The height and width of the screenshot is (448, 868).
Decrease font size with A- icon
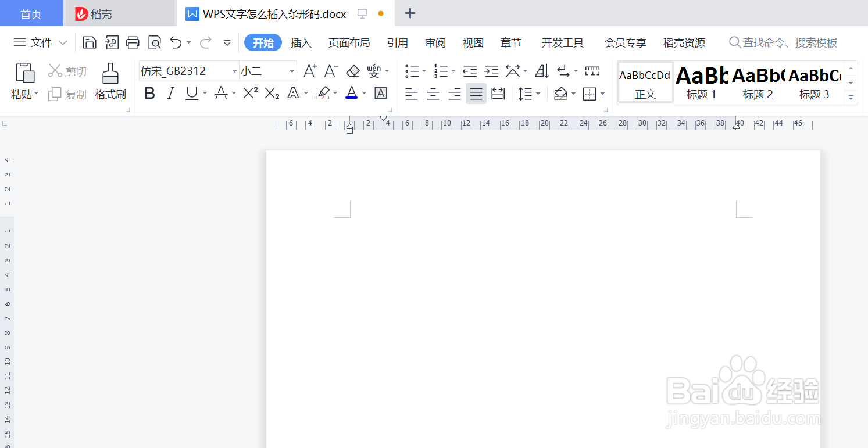(x=331, y=71)
